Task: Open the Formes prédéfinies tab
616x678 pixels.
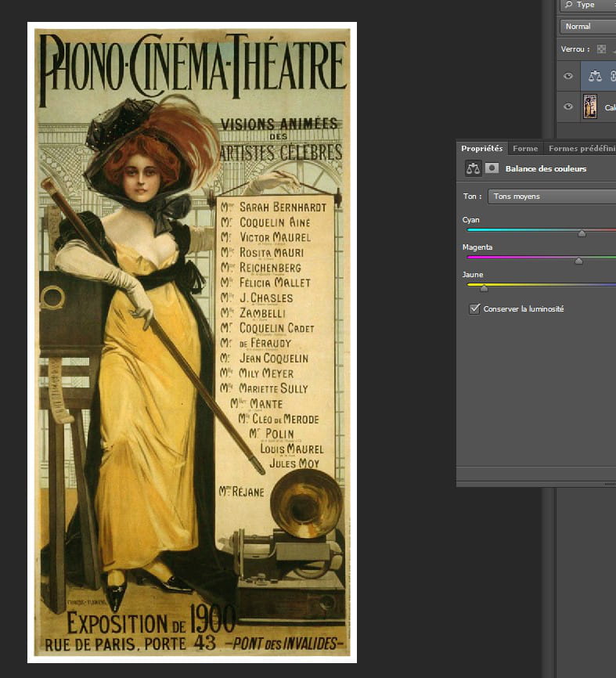Action: click(x=582, y=148)
